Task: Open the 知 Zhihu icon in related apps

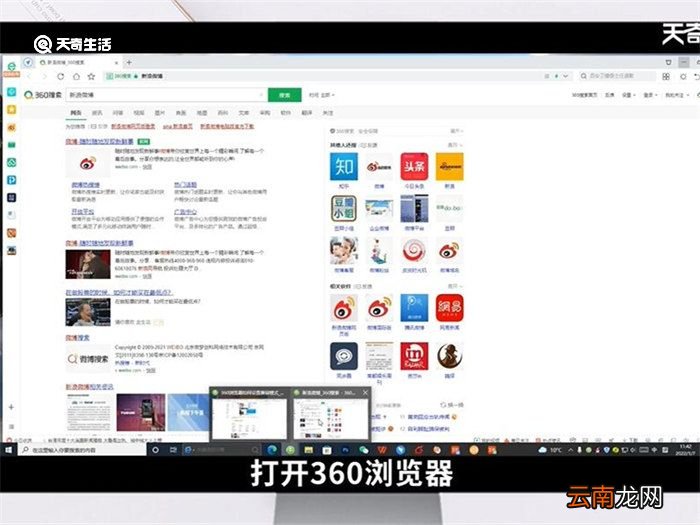Action: click(x=344, y=167)
